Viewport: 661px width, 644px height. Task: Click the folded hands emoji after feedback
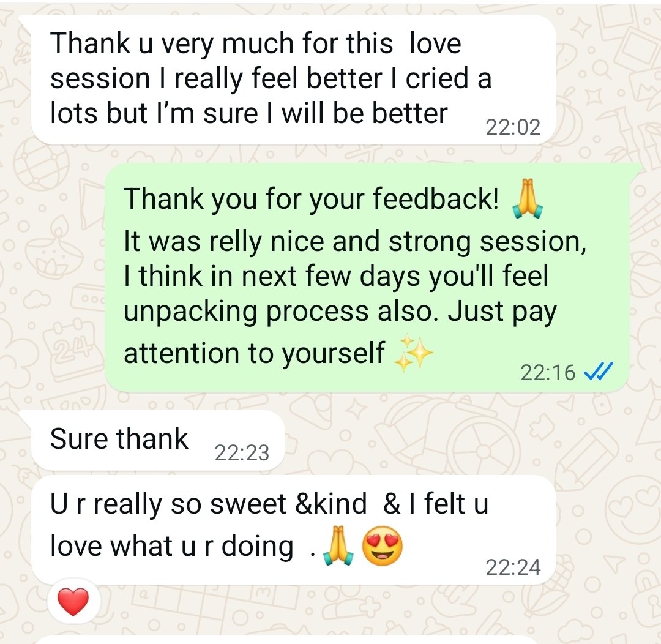pos(527,198)
